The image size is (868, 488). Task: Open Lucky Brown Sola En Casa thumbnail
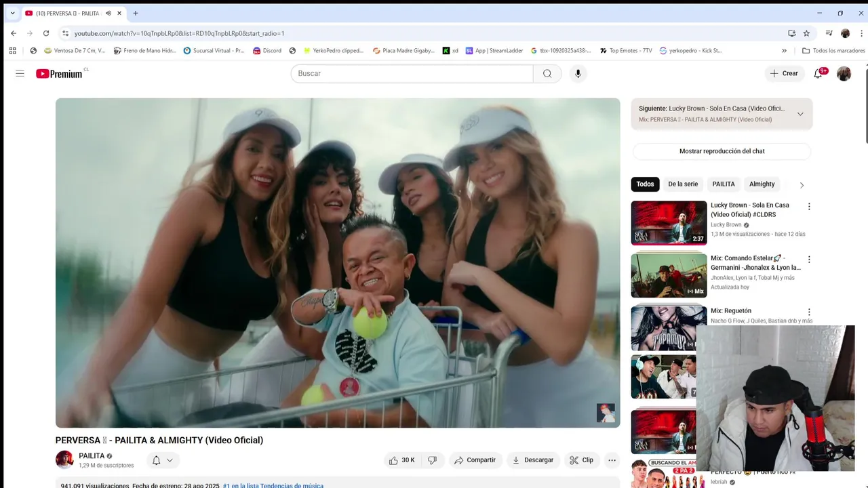tap(669, 222)
